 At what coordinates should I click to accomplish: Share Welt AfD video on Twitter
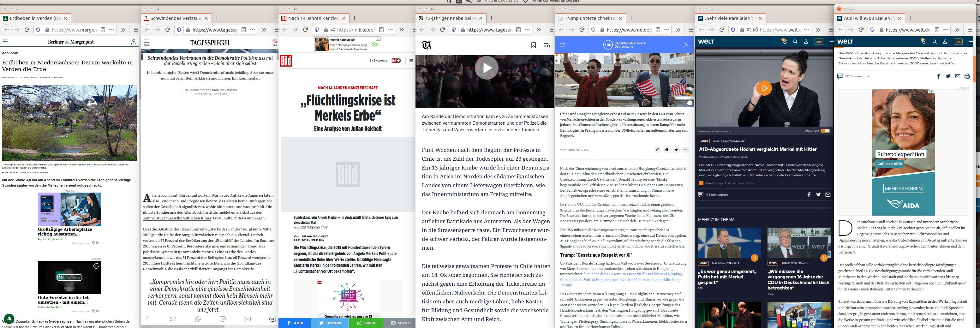(x=818, y=194)
